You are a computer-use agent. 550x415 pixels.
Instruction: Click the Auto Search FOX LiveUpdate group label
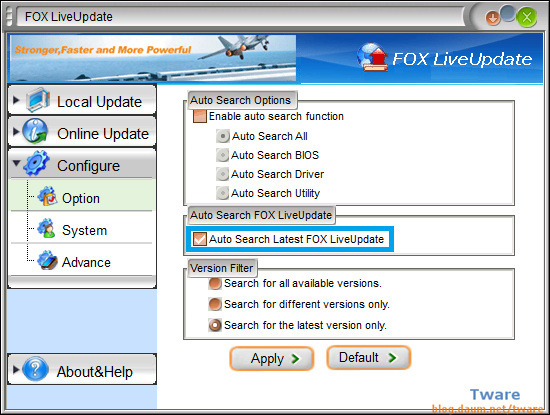tap(261, 215)
